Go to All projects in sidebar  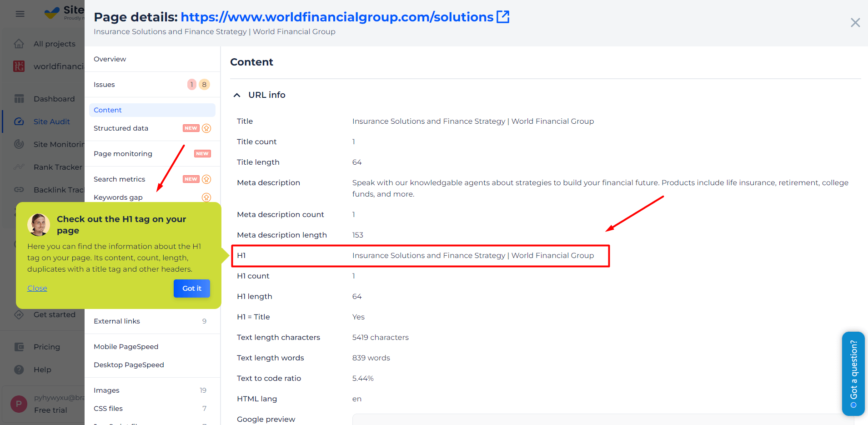coord(55,44)
